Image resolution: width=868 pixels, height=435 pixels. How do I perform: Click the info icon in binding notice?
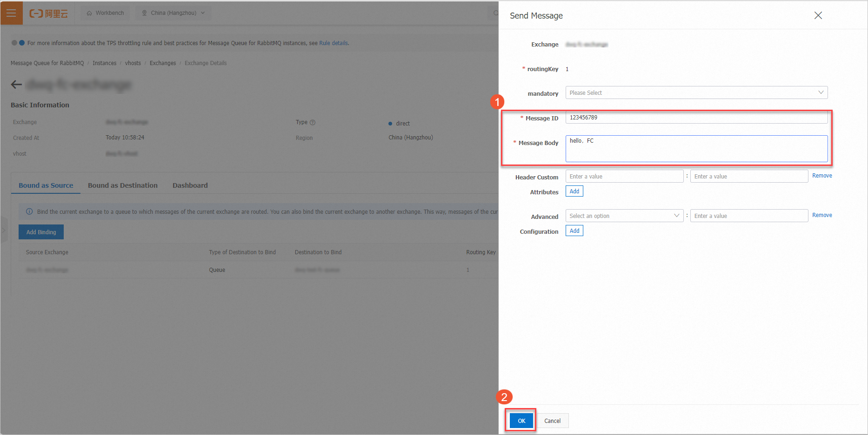click(x=29, y=211)
